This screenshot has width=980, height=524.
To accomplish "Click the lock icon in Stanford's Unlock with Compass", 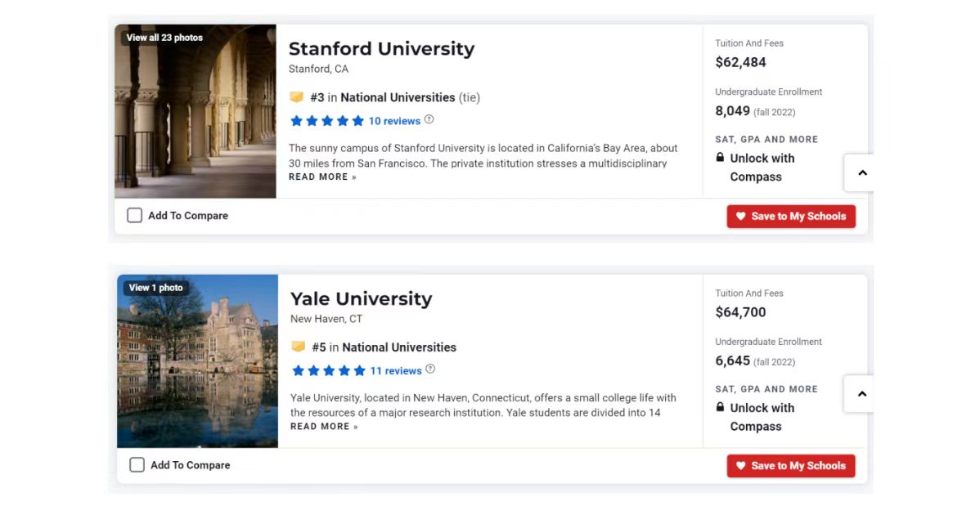I will coord(720,158).
